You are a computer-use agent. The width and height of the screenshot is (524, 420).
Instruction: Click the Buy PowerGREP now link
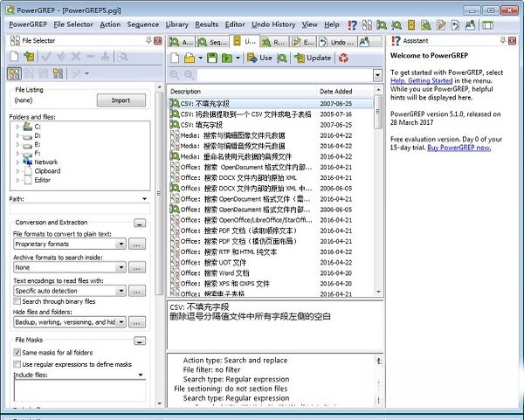[x=459, y=148]
